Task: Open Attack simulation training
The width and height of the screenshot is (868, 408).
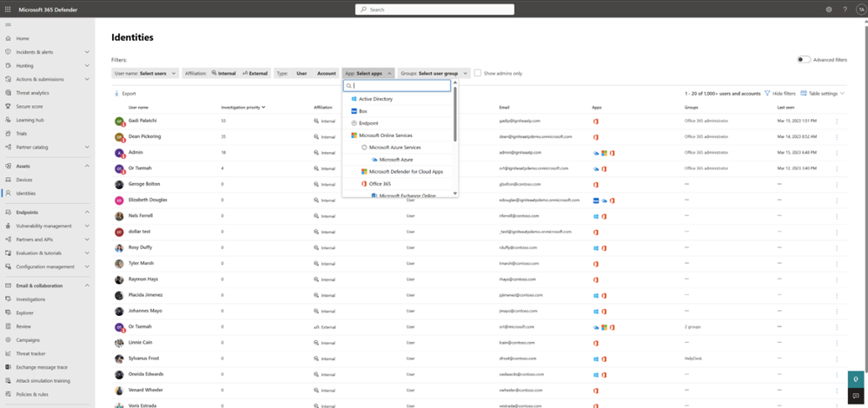Action: click(43, 381)
